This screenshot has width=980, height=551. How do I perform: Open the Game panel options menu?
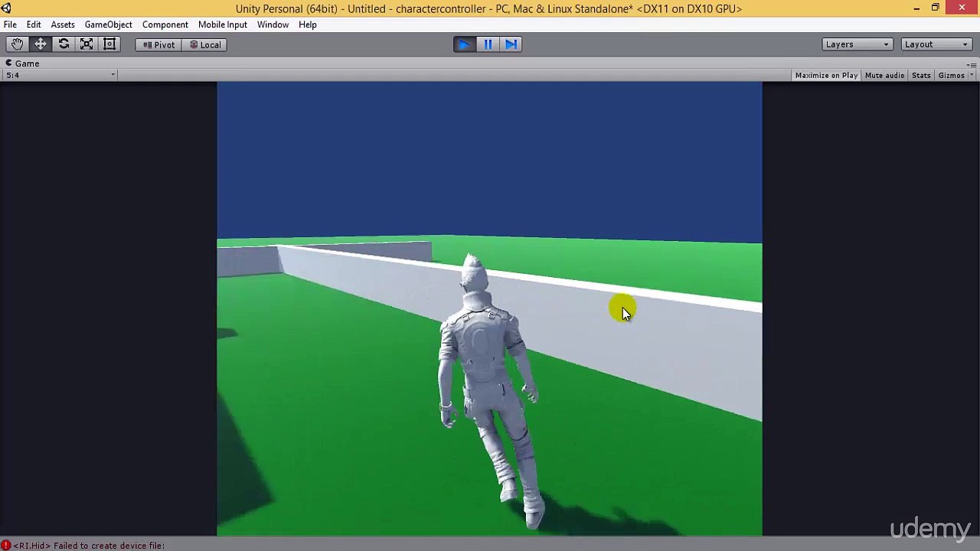(971, 64)
